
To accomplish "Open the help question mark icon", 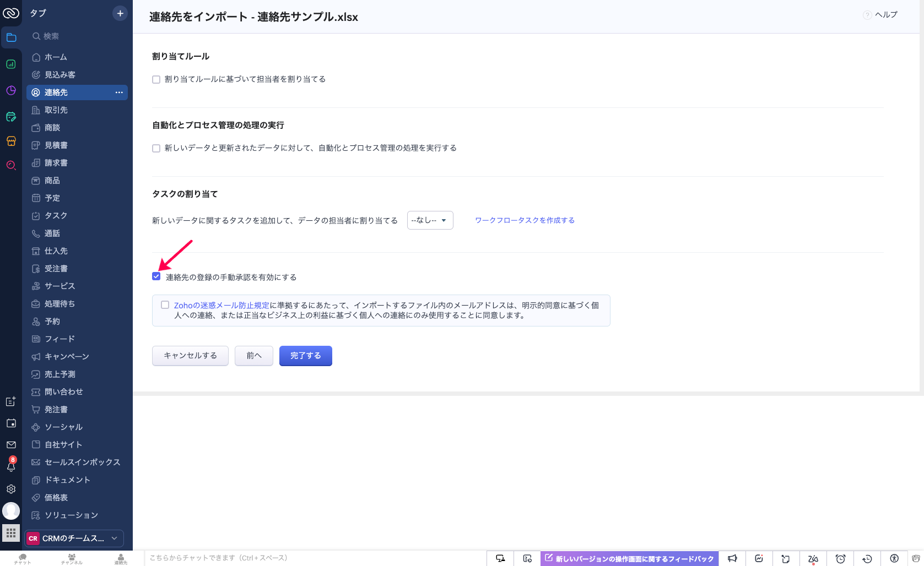I will pos(867,15).
